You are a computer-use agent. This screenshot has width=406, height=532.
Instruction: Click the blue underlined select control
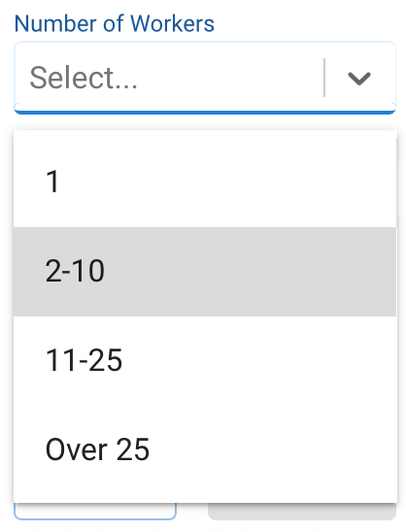(x=205, y=78)
